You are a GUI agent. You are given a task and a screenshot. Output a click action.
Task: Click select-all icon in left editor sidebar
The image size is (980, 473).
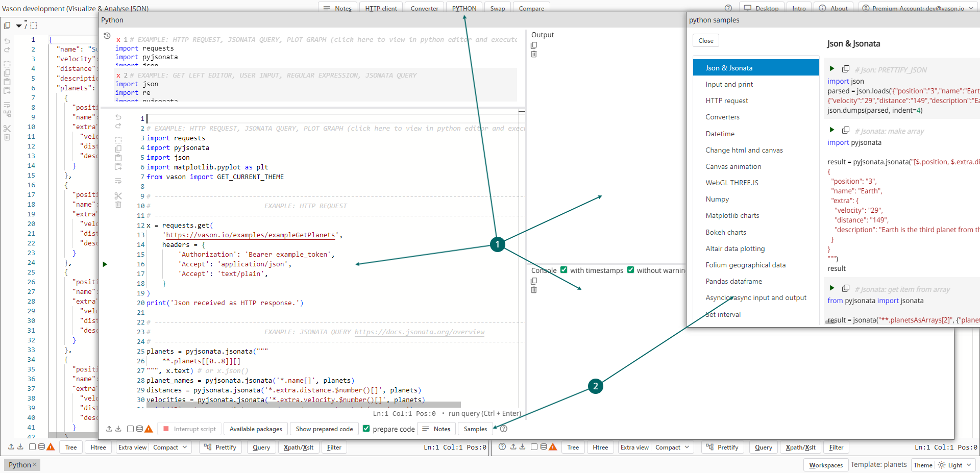(7, 64)
